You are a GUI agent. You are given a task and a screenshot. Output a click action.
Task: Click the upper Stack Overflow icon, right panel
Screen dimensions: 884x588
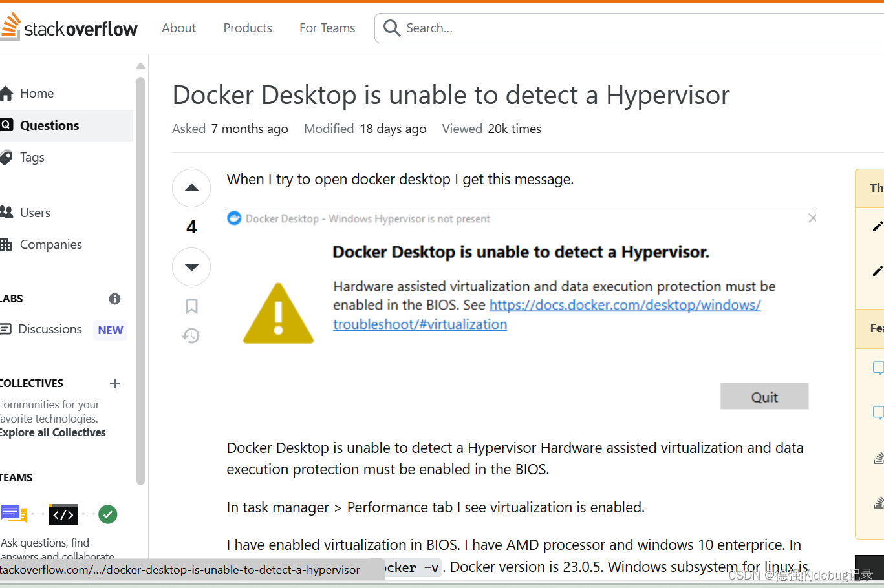pos(879,458)
